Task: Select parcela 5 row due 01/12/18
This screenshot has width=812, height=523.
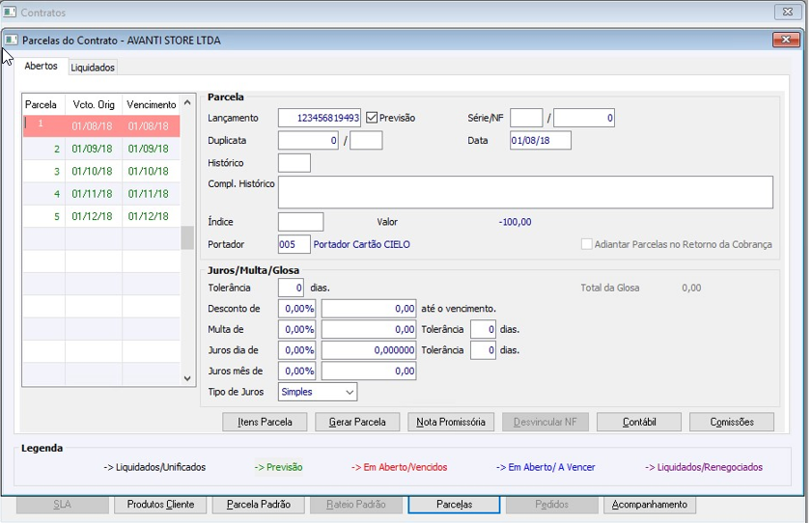Action: (101, 216)
